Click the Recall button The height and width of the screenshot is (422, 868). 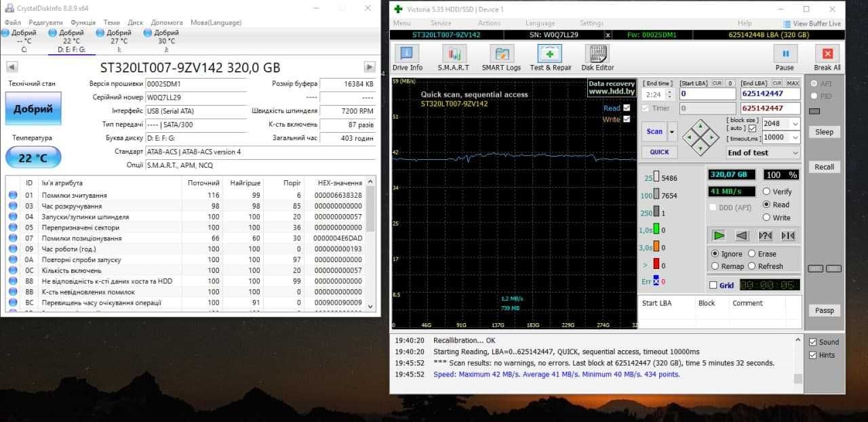[824, 167]
